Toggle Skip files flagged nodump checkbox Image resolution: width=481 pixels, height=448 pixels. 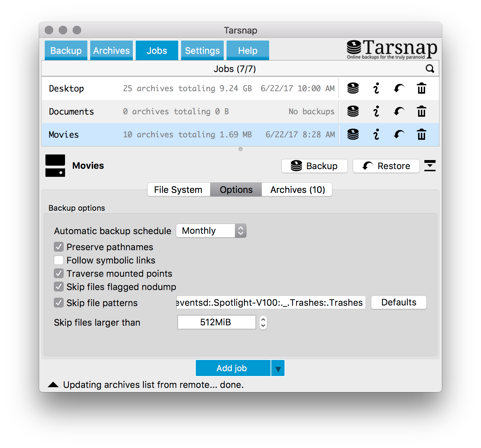coord(59,287)
